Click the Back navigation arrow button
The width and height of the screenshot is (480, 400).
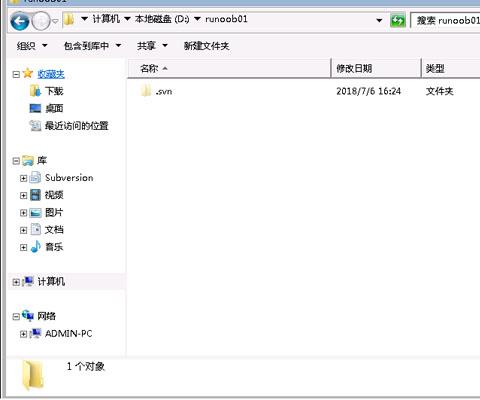20,21
